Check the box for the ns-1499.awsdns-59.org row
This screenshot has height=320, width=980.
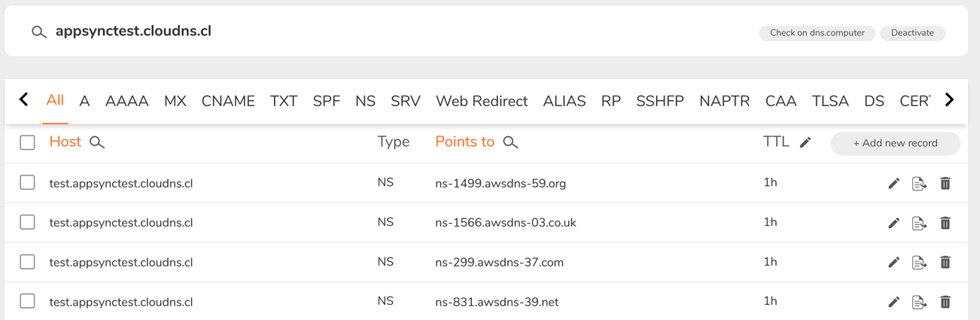28,182
